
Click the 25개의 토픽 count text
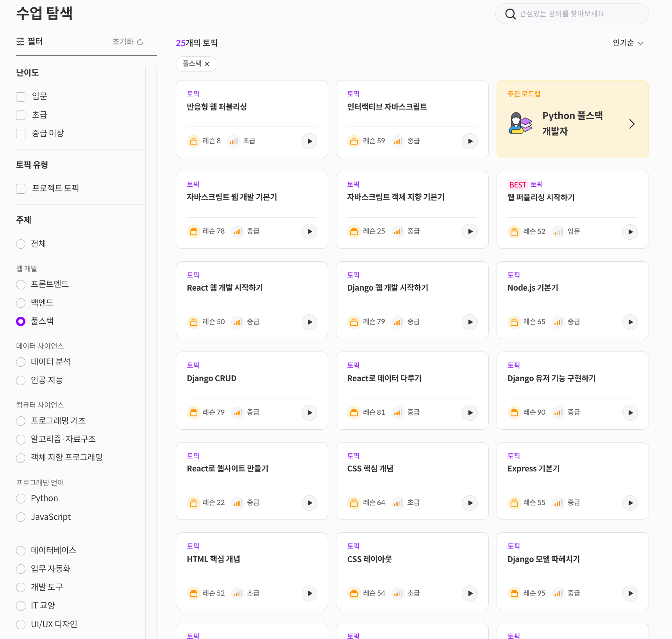coord(197,43)
